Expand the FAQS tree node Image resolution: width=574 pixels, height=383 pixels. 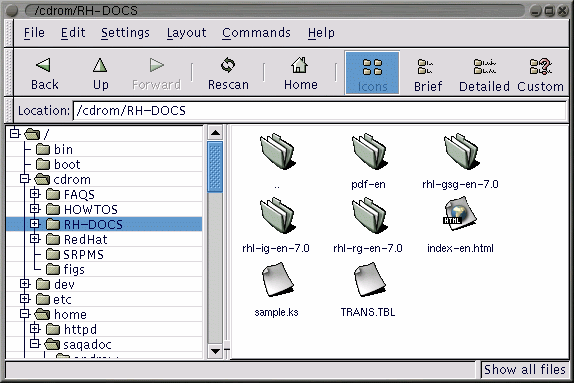(34, 194)
